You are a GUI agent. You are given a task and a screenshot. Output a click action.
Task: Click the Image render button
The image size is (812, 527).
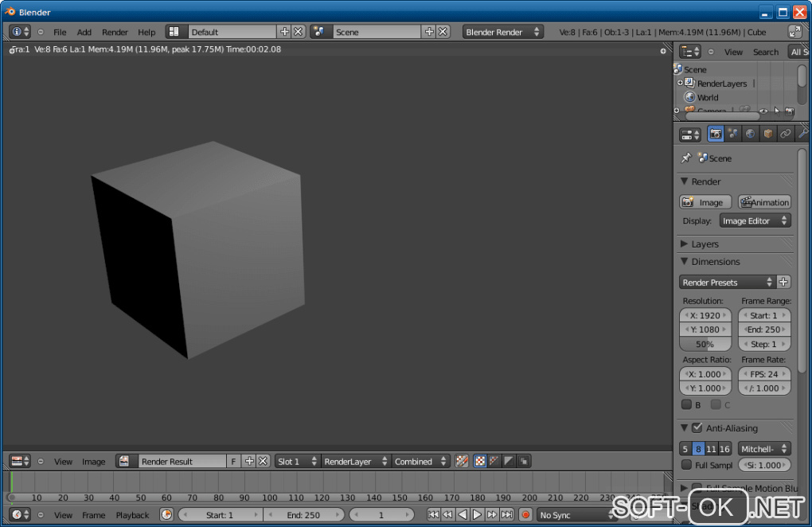pos(705,202)
